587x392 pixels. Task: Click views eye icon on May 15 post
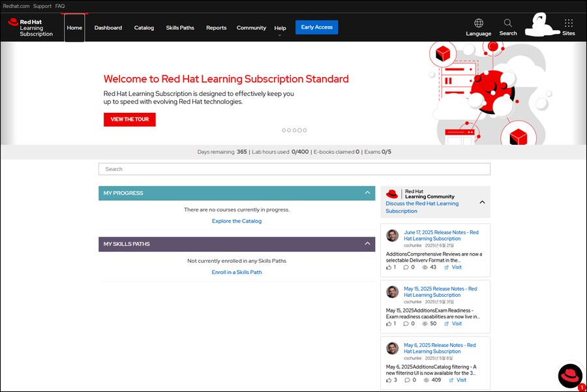pos(425,324)
